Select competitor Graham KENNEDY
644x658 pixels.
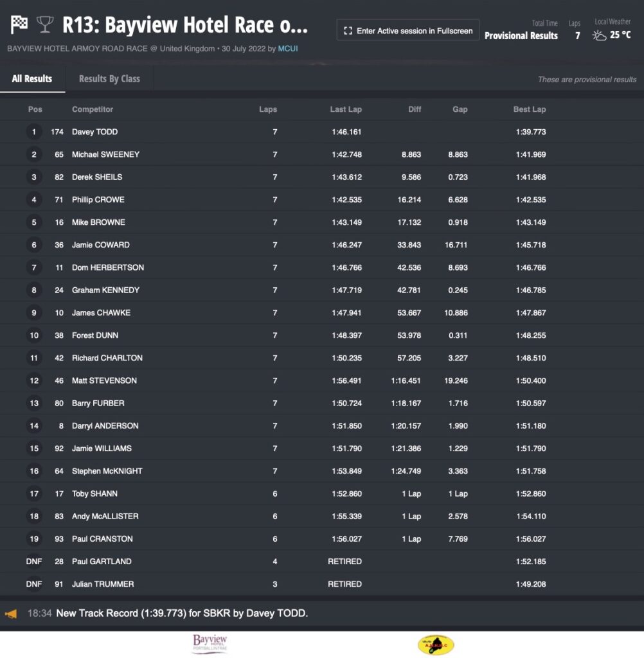click(105, 290)
